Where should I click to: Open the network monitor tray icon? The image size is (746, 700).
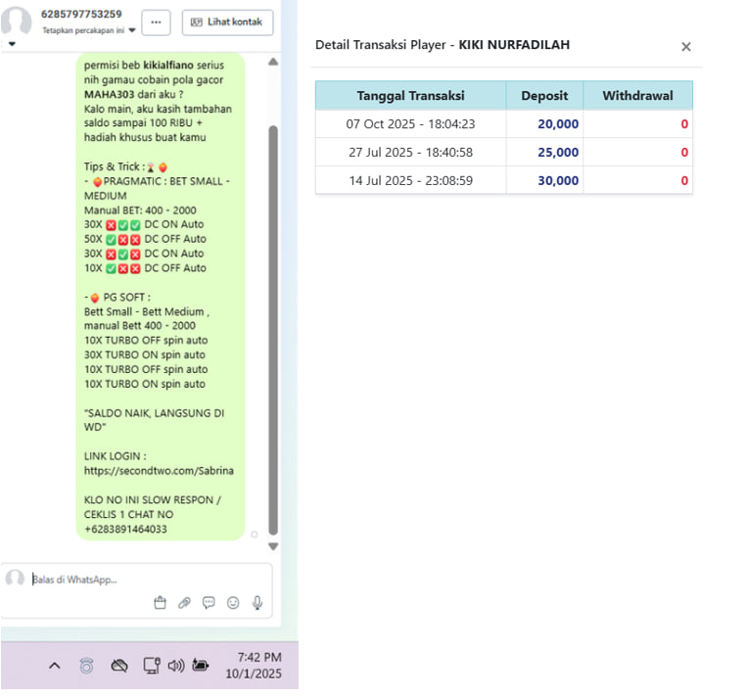click(152, 666)
